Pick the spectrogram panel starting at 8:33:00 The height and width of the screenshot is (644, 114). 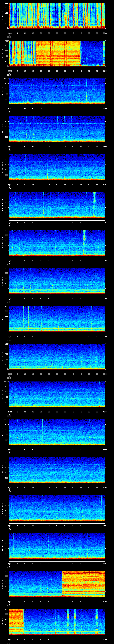point(57,167)
